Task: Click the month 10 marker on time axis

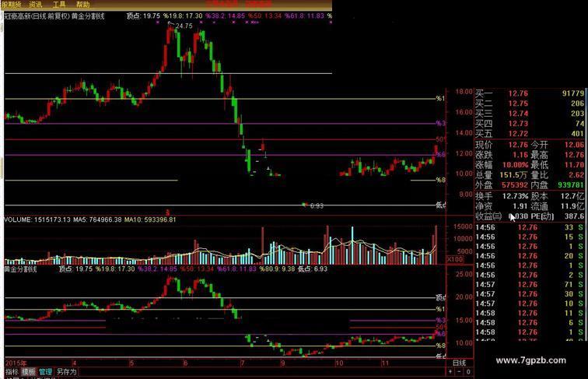Action: coord(339,363)
